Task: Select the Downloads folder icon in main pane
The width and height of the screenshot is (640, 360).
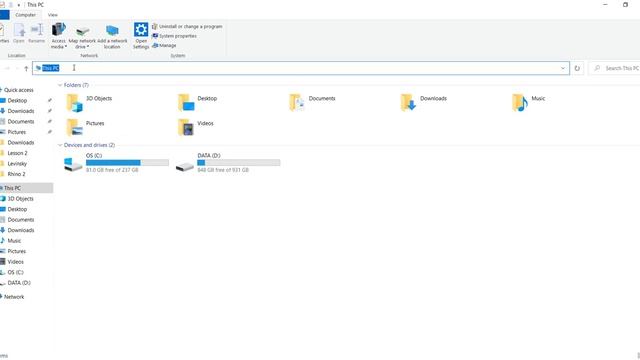Action: (408, 103)
